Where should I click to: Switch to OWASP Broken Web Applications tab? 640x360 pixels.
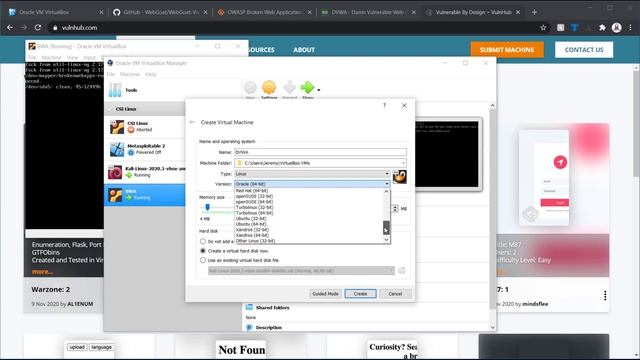[x=264, y=12]
